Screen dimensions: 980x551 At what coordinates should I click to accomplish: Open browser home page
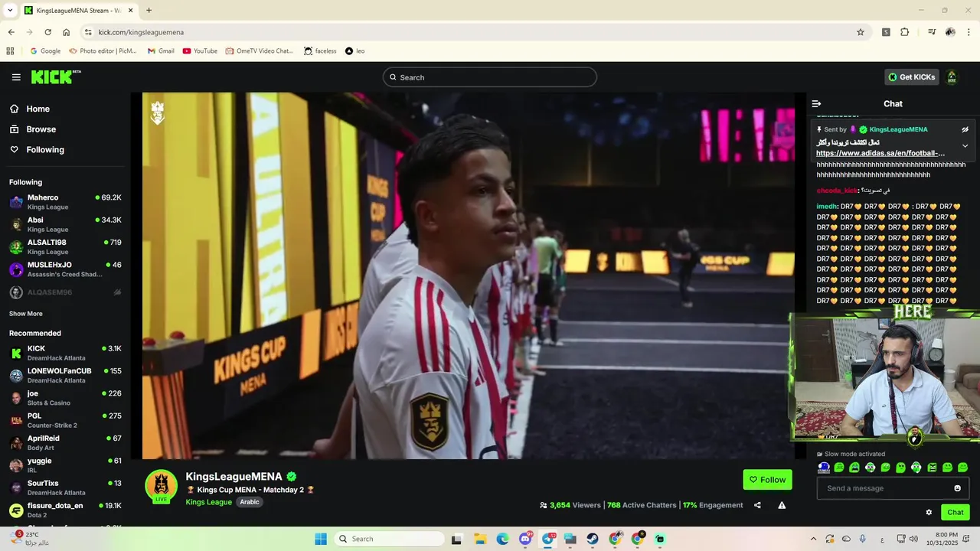[67, 32]
